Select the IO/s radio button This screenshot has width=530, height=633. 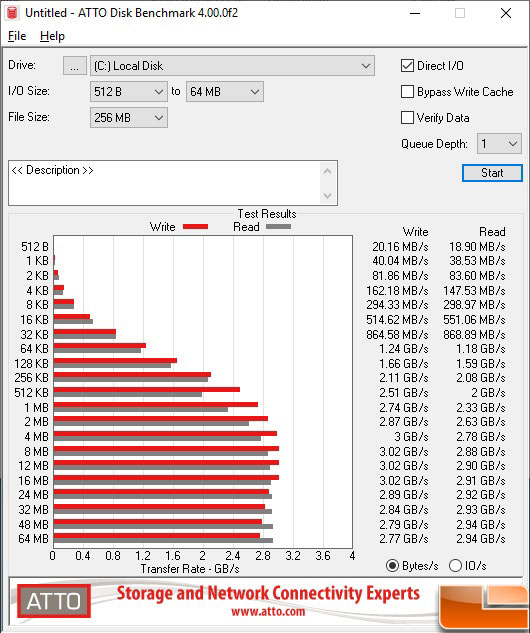click(455, 566)
